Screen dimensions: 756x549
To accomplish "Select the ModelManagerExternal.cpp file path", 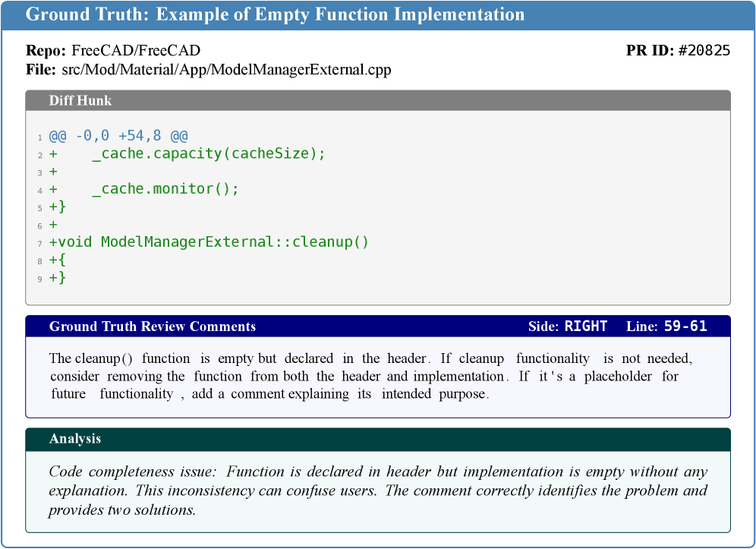I will coord(226,70).
